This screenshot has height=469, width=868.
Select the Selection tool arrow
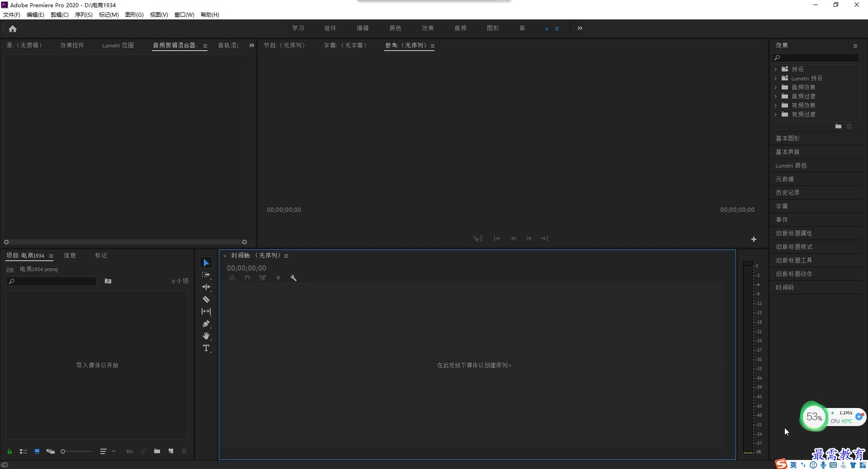[x=206, y=263]
